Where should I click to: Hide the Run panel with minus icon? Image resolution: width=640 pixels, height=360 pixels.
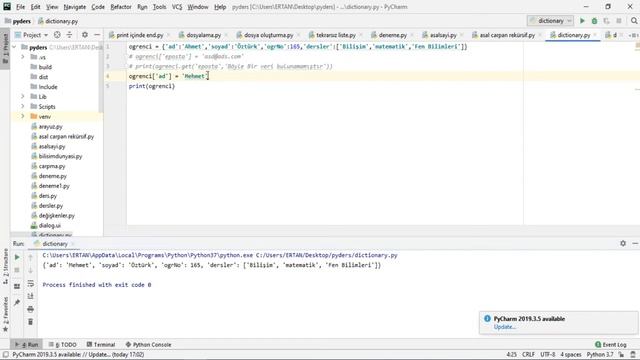pos(635,243)
